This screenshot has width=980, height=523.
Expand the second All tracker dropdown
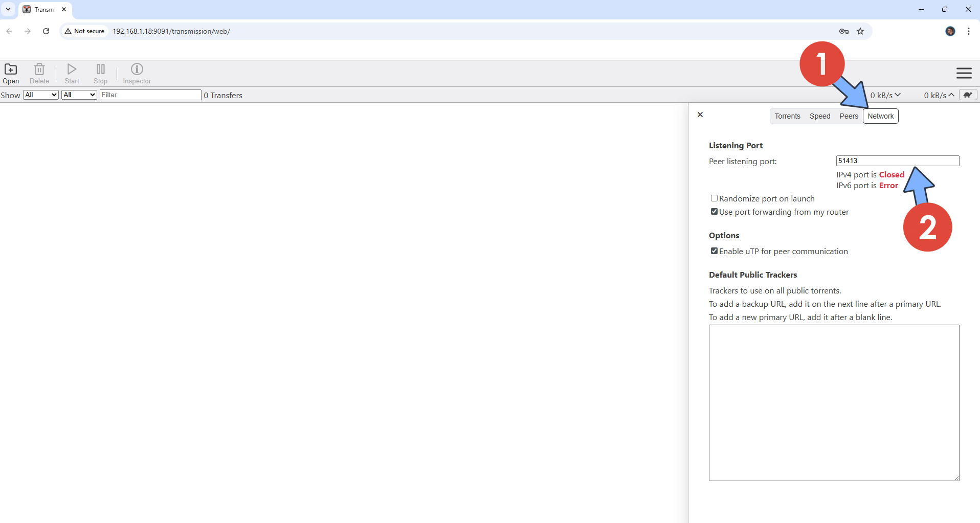(79, 95)
